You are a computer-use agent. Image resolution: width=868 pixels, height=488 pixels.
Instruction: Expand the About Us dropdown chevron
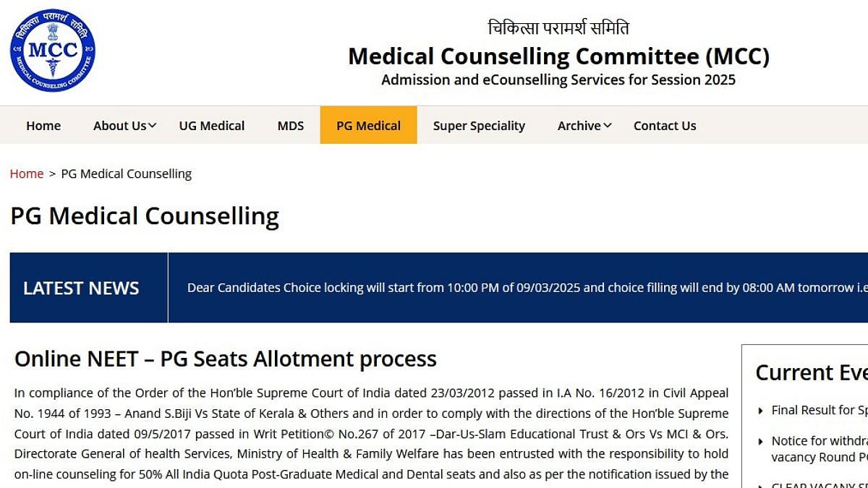153,126
